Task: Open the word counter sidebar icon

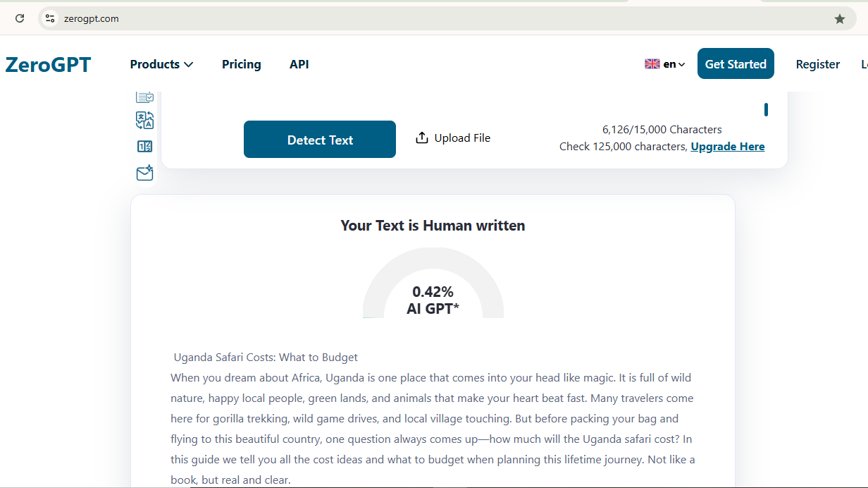Action: (144, 147)
